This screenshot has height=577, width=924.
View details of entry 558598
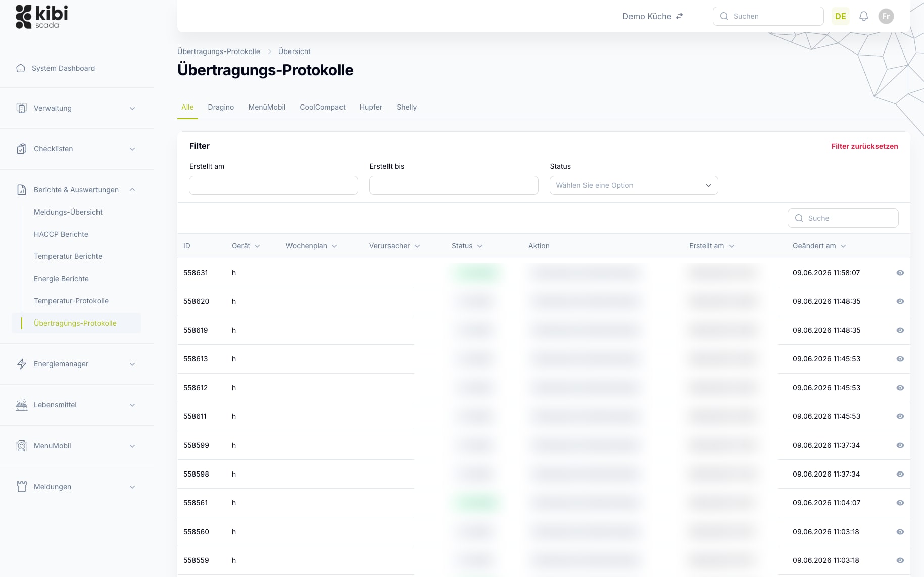tap(900, 474)
